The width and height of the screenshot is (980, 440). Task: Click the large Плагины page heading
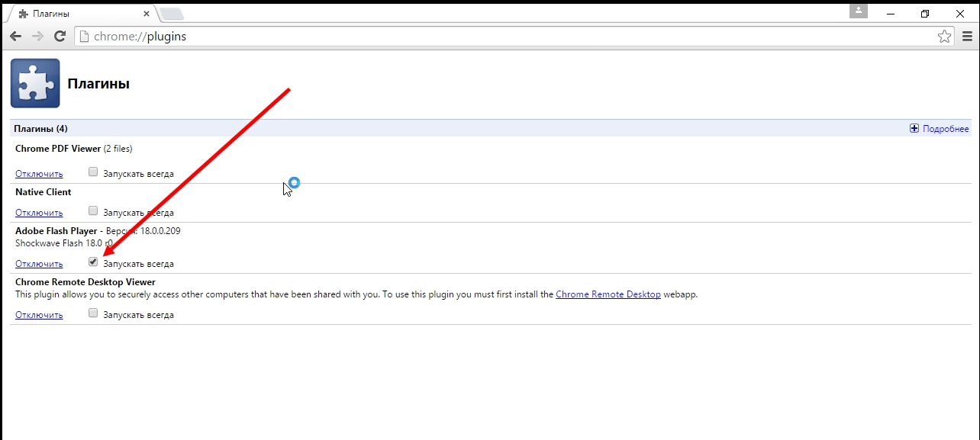point(98,84)
